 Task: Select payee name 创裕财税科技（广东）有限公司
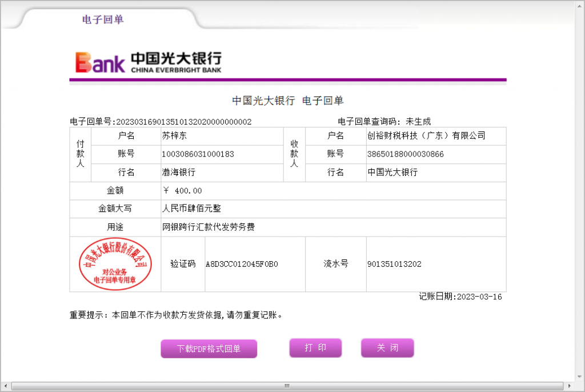click(x=426, y=136)
